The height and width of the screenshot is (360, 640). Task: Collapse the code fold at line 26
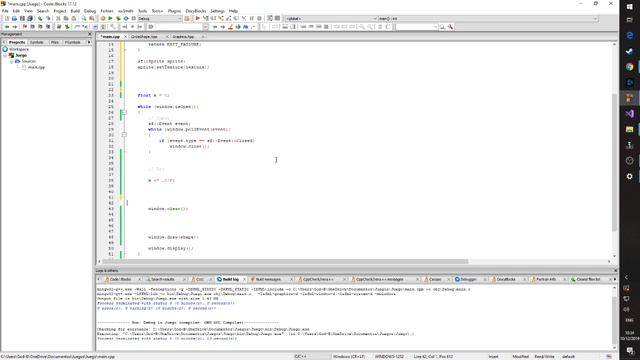pyautogui.click(x=124, y=112)
